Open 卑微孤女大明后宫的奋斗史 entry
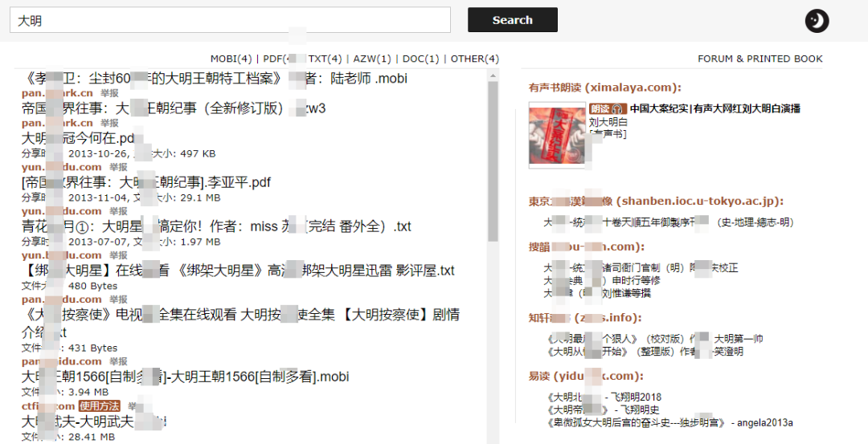This screenshot has height=444, width=868. pyautogui.click(x=670, y=423)
